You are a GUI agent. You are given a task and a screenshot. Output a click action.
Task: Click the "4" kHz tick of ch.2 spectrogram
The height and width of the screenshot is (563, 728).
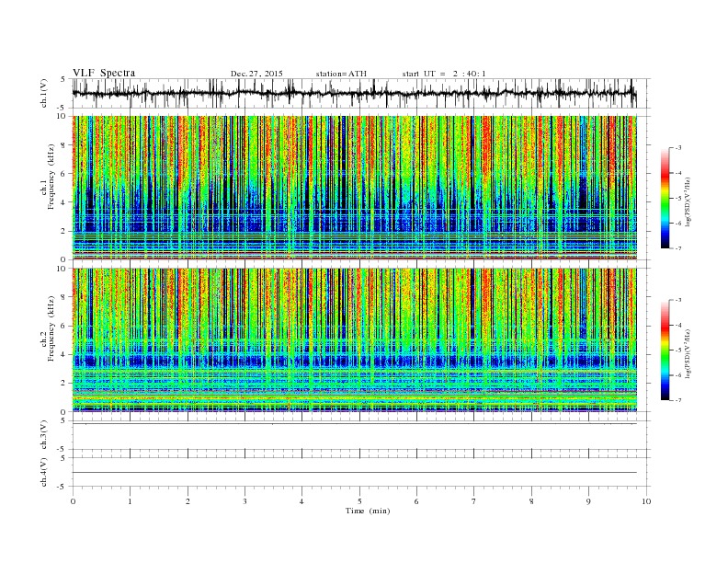point(64,354)
